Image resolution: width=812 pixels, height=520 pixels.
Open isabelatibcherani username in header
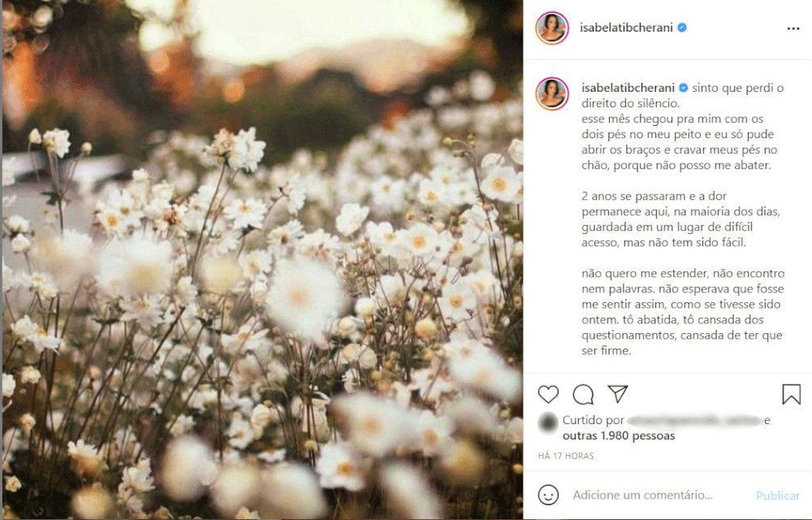pyautogui.click(x=626, y=28)
